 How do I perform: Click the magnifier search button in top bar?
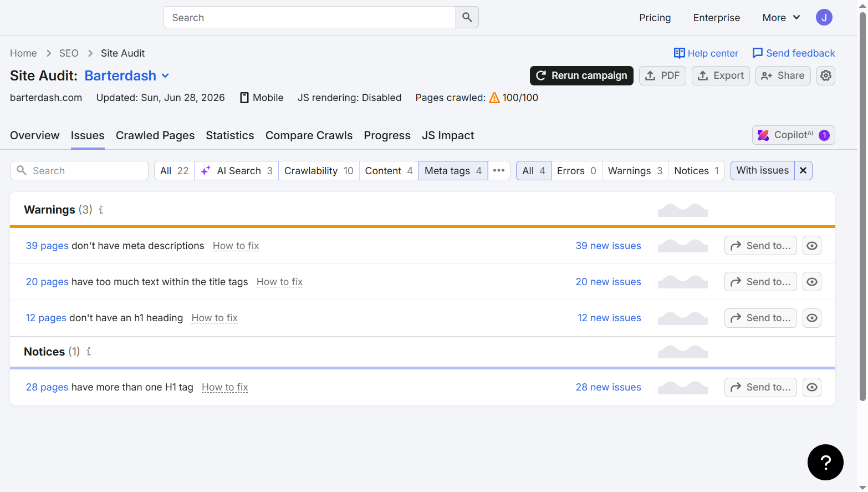pyautogui.click(x=467, y=17)
